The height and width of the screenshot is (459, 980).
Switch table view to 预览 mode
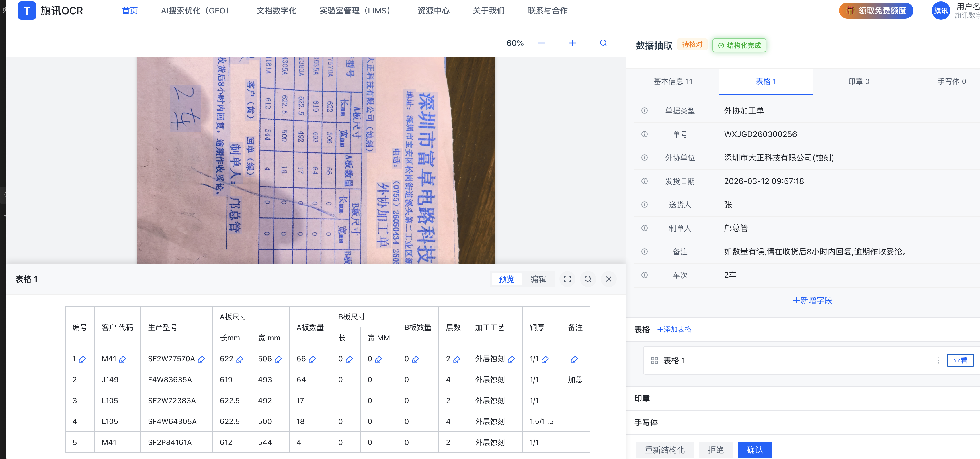tap(506, 279)
